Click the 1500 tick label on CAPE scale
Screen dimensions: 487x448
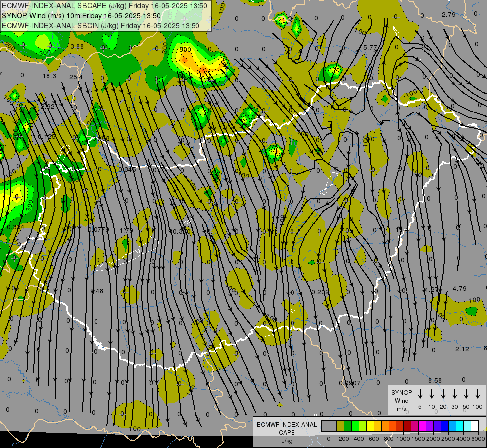tap(418, 439)
